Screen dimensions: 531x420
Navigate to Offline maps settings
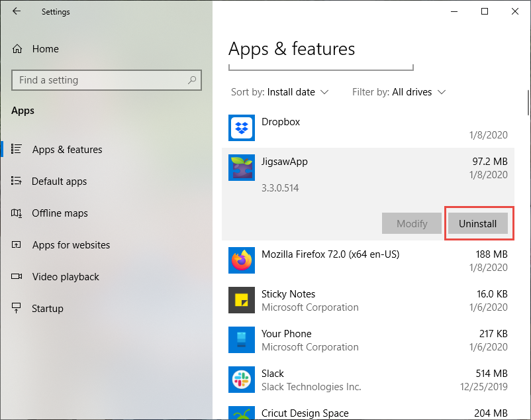pos(60,213)
